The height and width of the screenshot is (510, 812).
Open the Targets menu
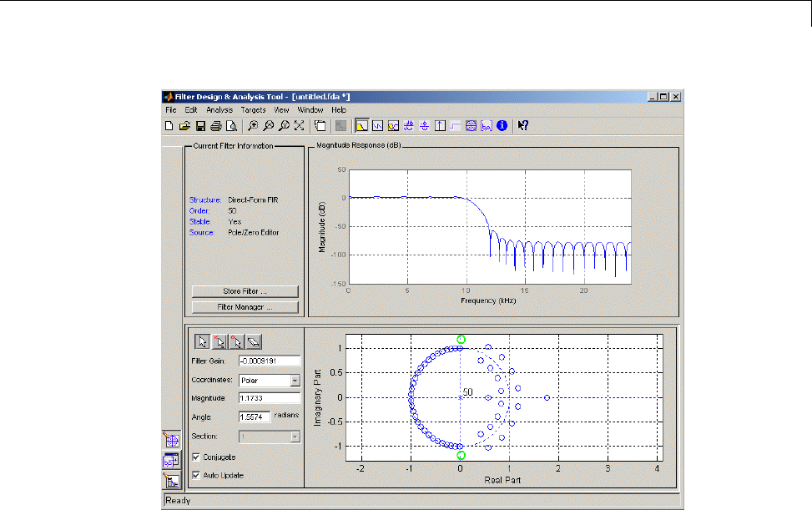(x=253, y=109)
